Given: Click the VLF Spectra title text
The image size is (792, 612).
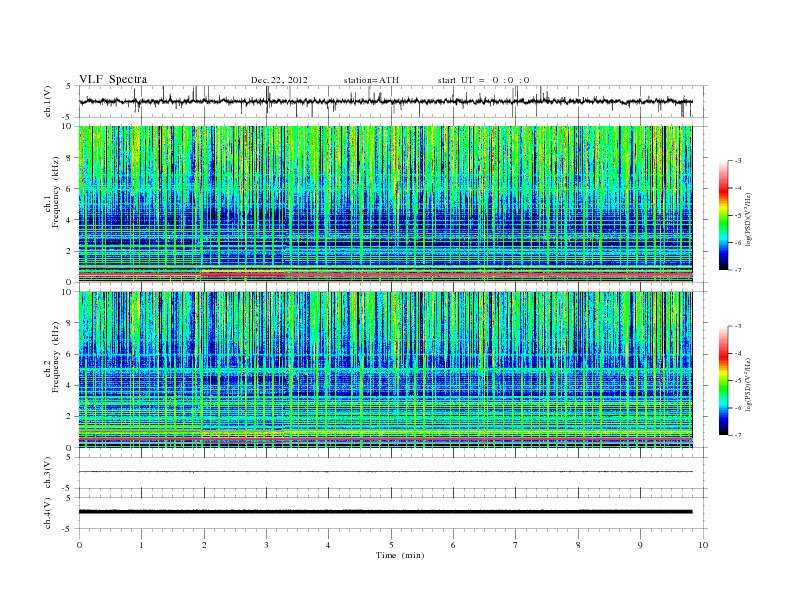Looking at the screenshot, I should (112, 80).
